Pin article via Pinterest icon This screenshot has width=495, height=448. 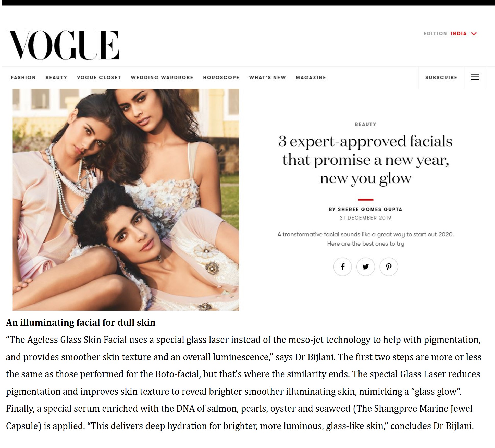[x=389, y=267]
